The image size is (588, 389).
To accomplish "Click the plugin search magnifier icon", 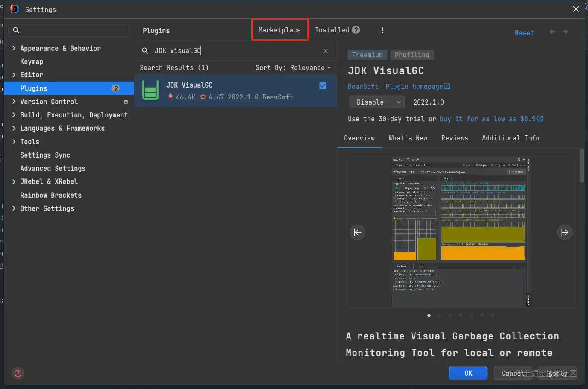I will coord(145,51).
